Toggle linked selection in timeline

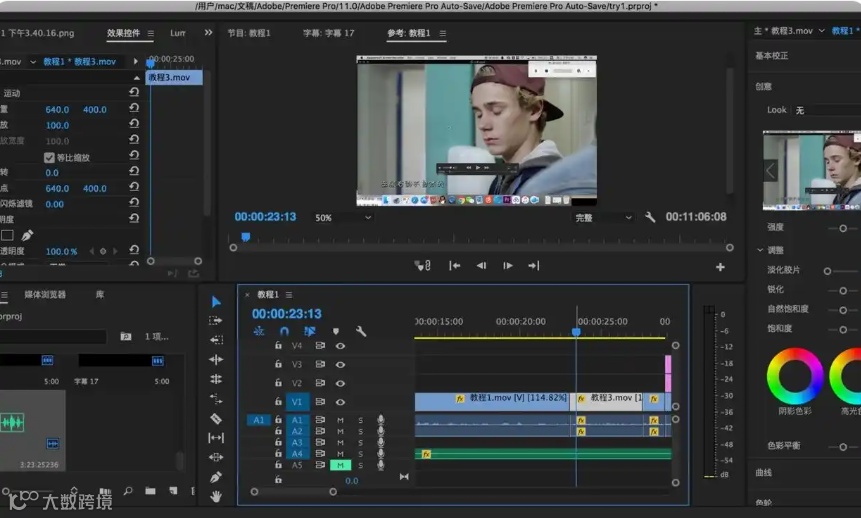pos(310,331)
